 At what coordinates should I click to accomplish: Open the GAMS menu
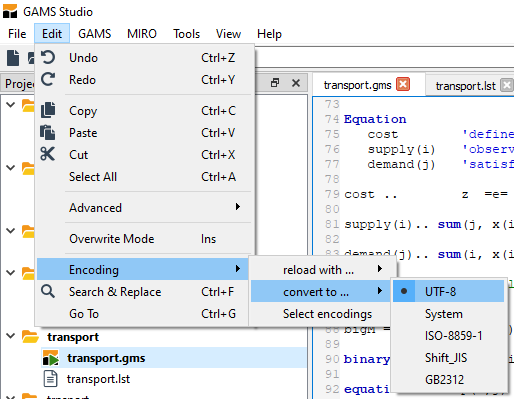pos(95,34)
